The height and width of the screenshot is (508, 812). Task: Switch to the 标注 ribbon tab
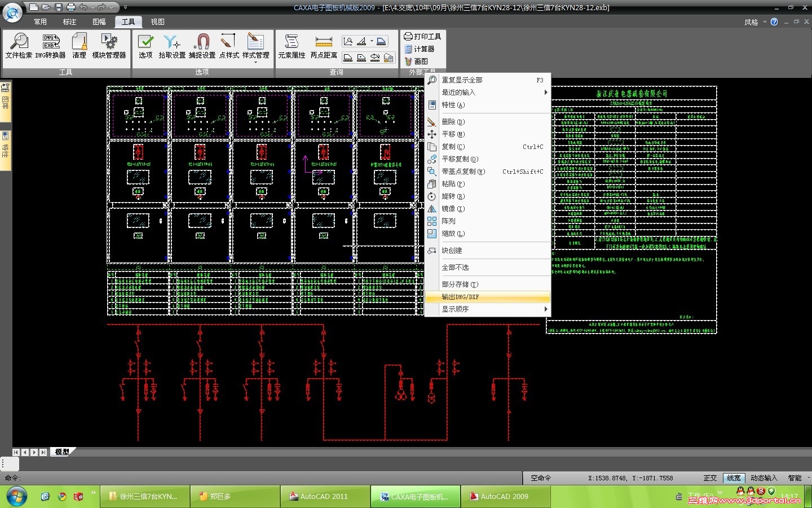70,22
